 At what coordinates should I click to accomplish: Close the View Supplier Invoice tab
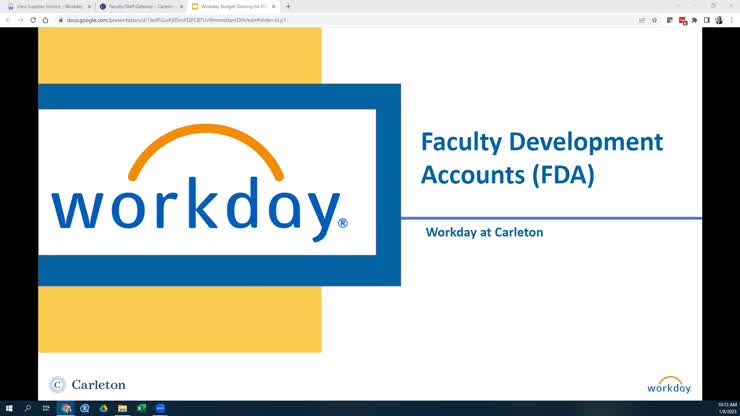pos(89,7)
